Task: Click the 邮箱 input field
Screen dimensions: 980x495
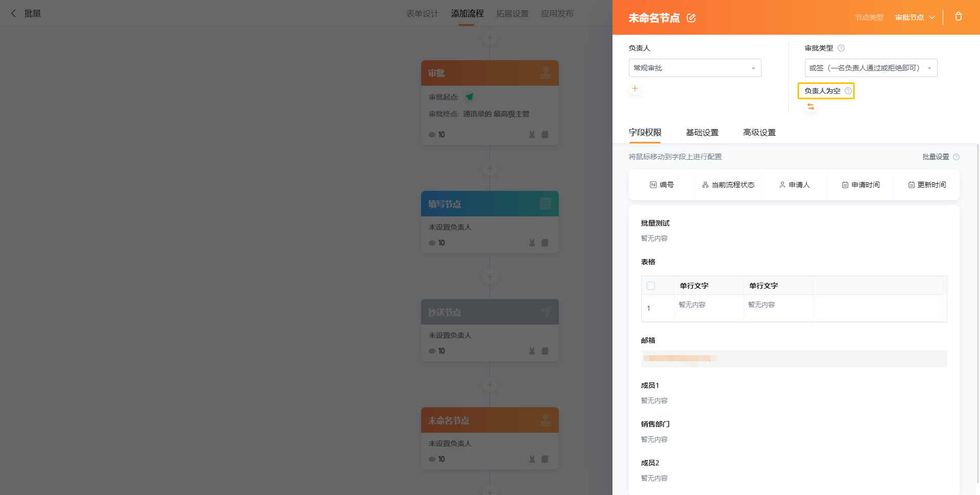Action: click(x=794, y=359)
